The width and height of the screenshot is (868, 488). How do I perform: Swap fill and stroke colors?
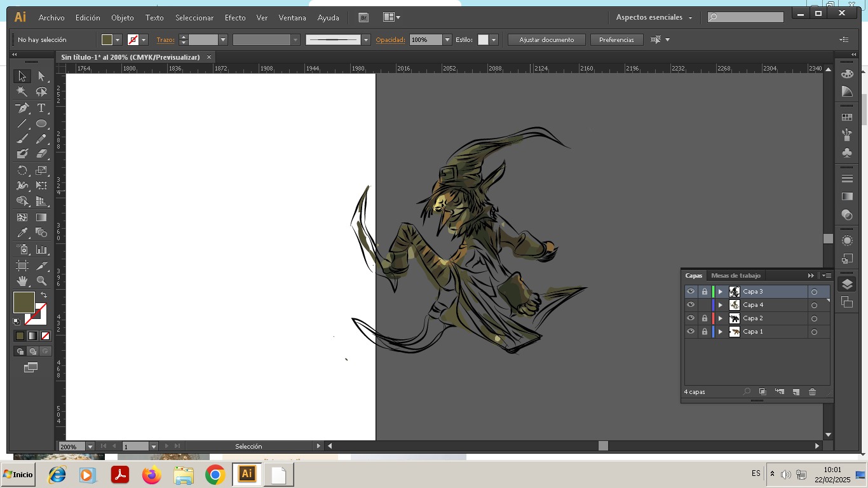[44, 295]
